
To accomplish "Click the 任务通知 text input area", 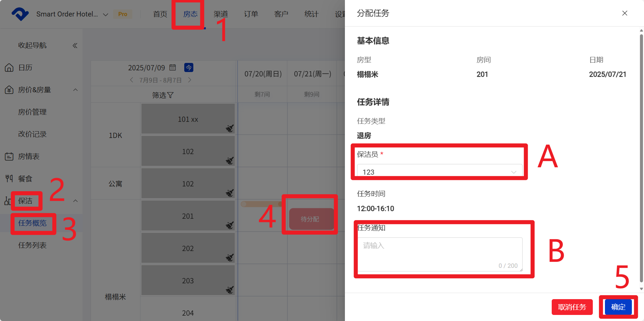I will click(440, 254).
